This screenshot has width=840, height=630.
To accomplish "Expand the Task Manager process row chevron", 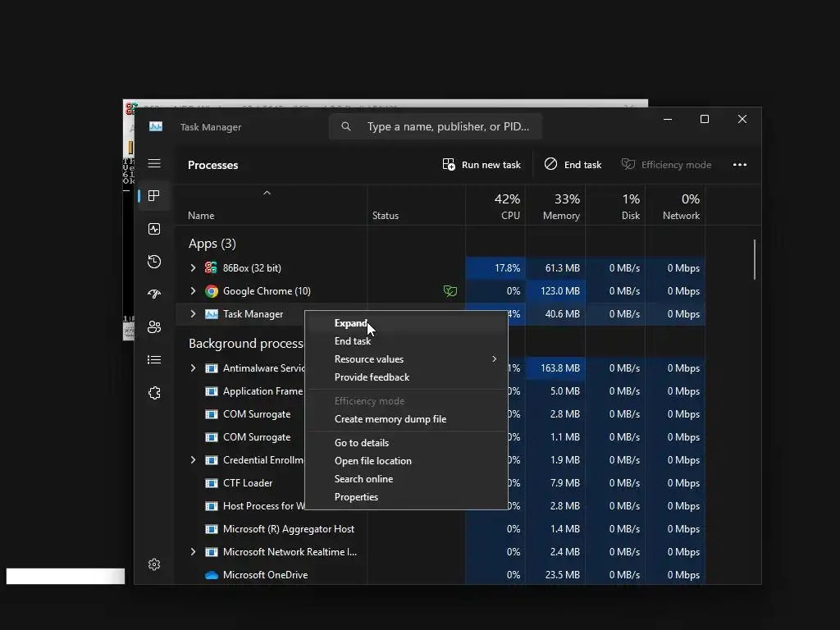I will click(194, 314).
